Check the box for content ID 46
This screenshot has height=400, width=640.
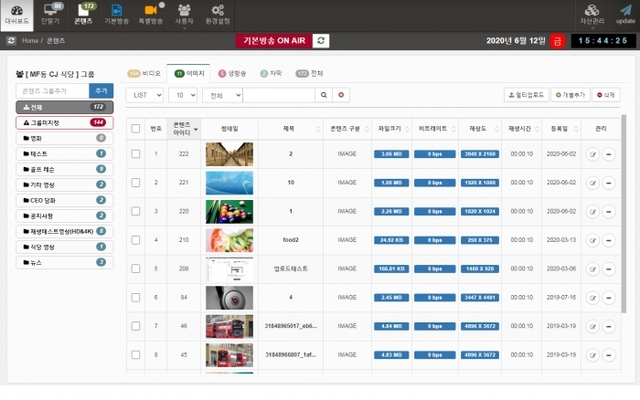pyautogui.click(x=136, y=326)
